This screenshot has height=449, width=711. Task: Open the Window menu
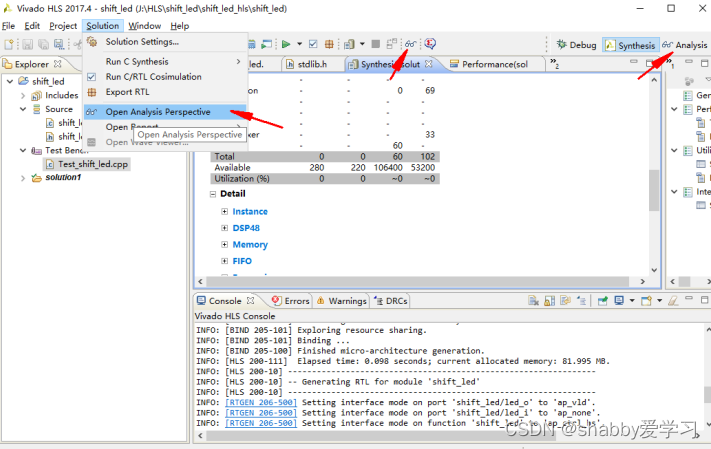pos(145,26)
